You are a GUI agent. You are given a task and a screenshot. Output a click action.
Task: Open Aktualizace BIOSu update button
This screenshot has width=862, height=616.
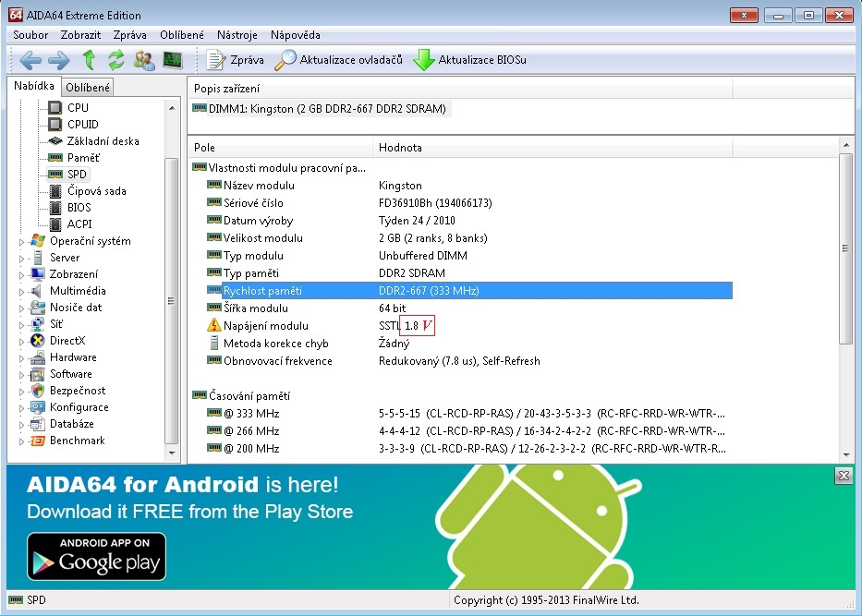[x=469, y=60]
